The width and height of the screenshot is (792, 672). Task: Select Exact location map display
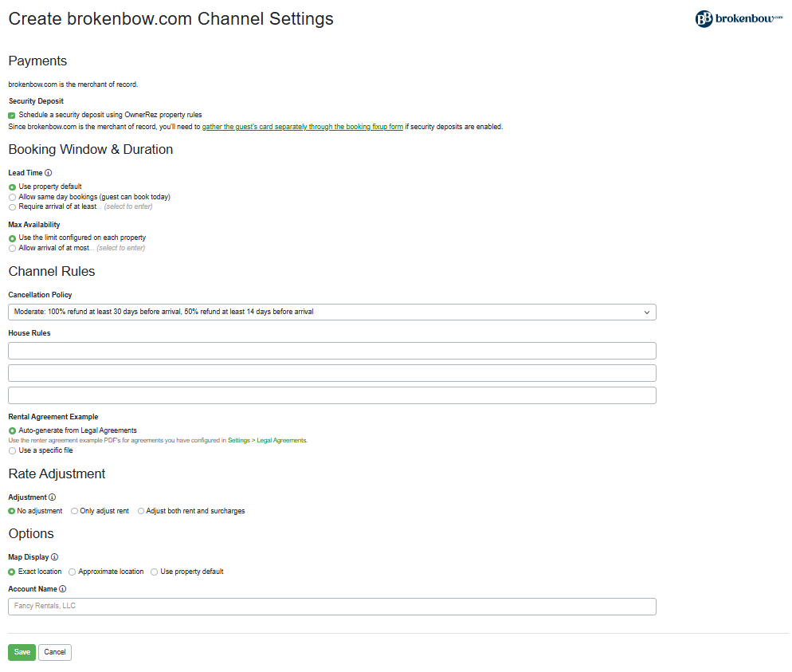pos(12,572)
